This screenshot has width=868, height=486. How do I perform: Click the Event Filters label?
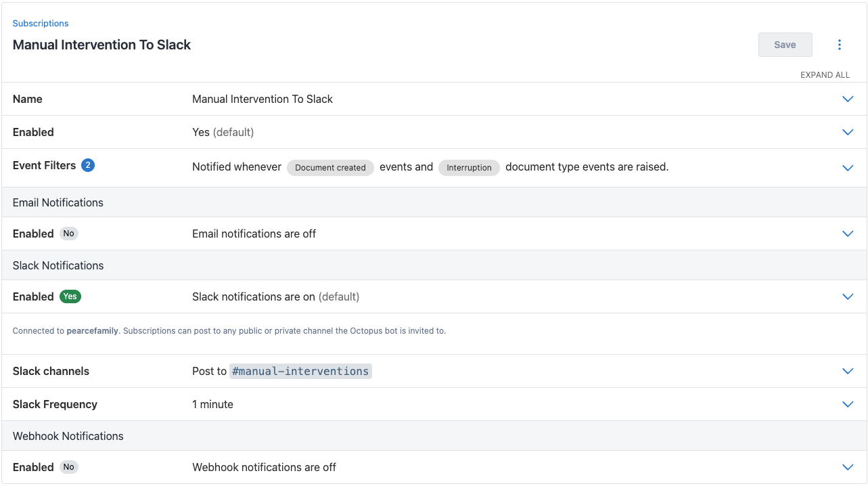[44, 165]
